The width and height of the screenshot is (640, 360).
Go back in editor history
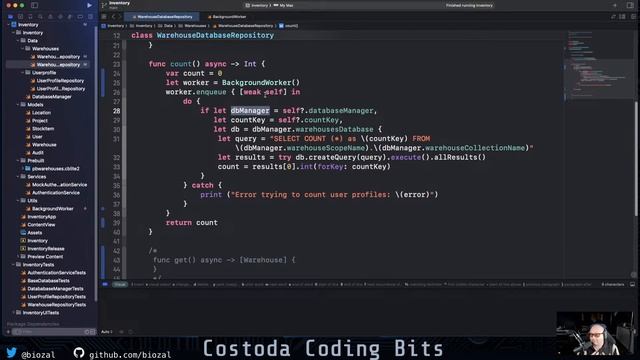(114, 17)
